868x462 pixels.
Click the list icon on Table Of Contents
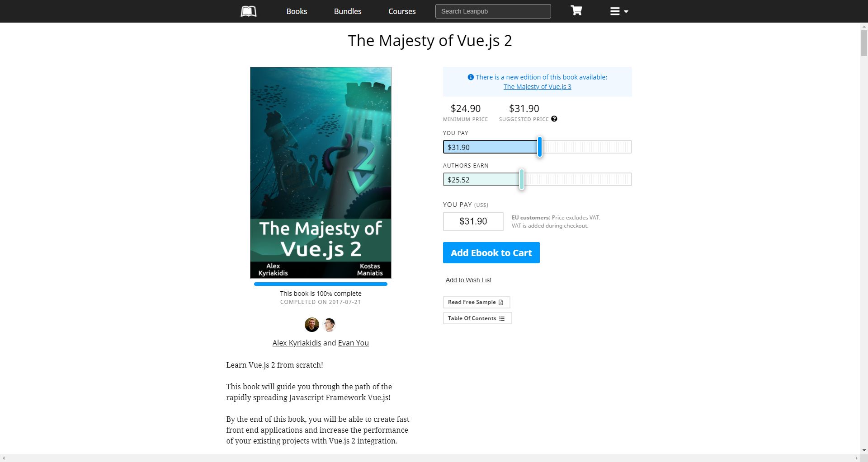502,318
